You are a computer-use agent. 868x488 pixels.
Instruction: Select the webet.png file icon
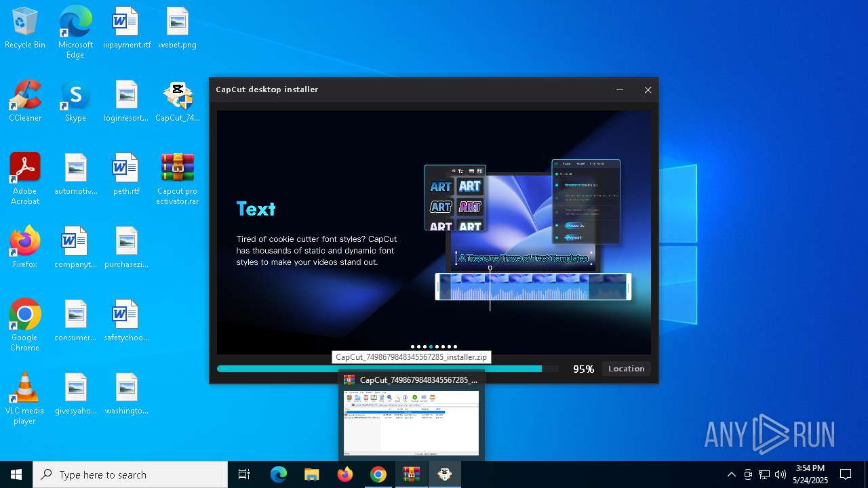coord(177,28)
